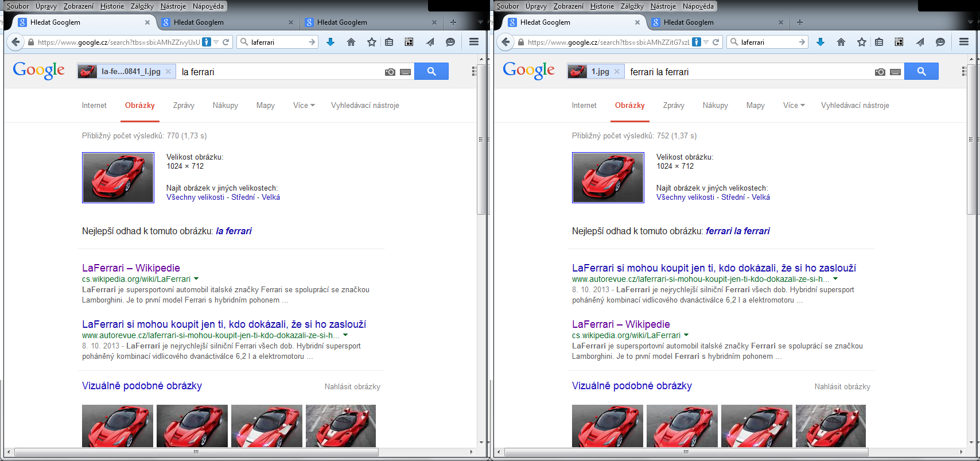Click Google logo on right page
The height and width of the screenshot is (461, 980).
tap(528, 71)
